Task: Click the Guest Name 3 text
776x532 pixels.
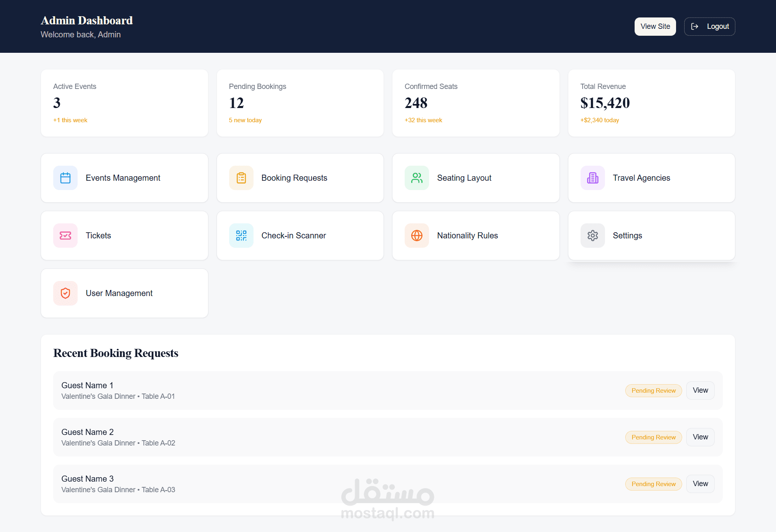Action: [87, 479]
